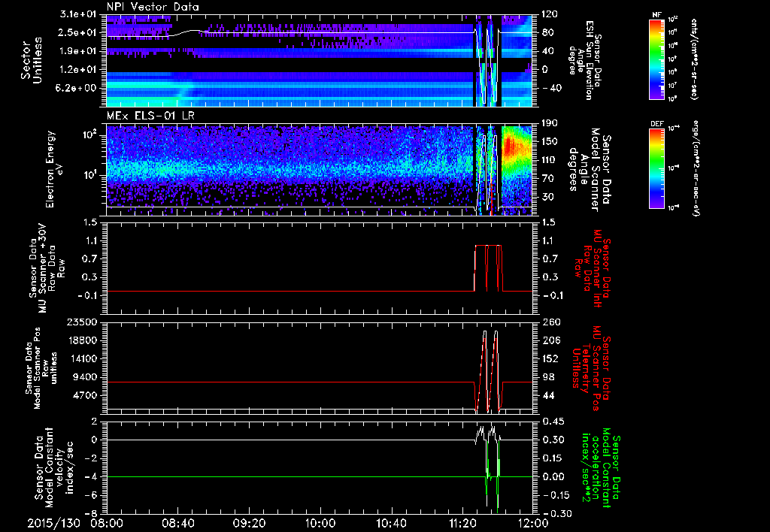
Task: Click the red 'MU Scanner Pos Telemetry' label
Action: [592, 368]
